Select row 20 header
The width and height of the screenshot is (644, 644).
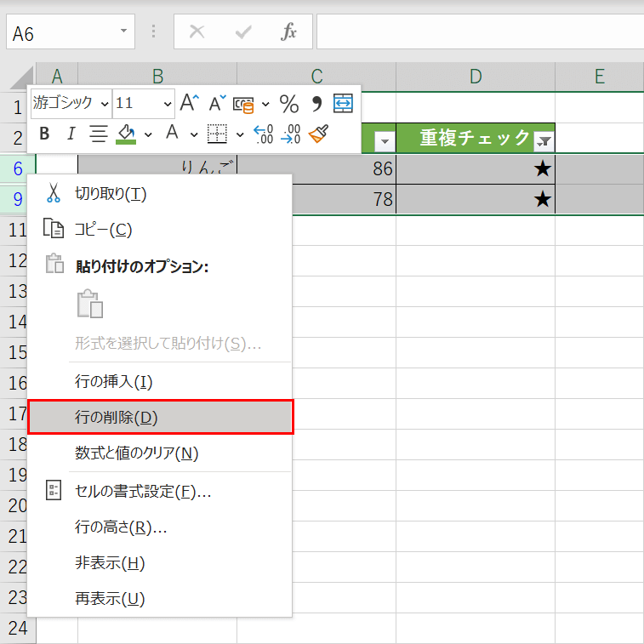[x=14, y=505]
